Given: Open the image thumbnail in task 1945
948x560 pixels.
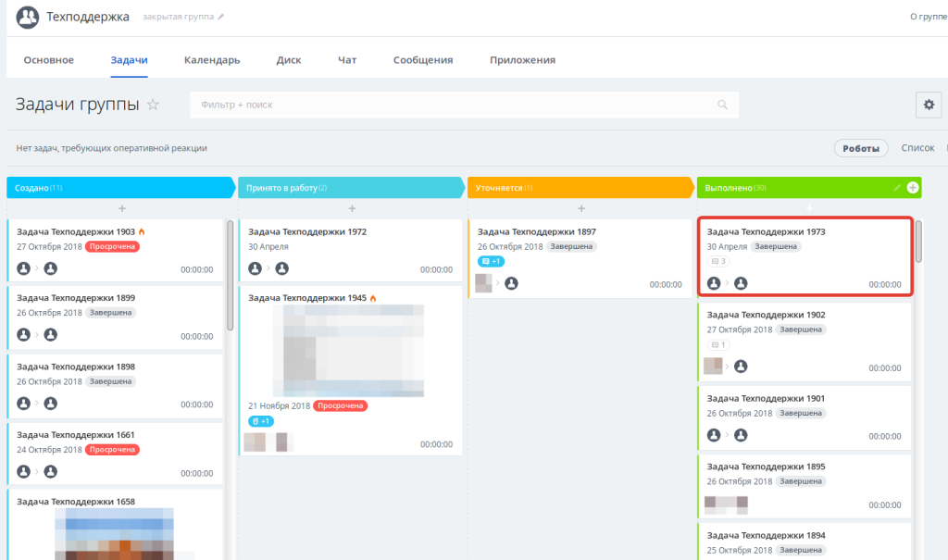Looking at the screenshot, I should pyautogui.click(x=348, y=351).
